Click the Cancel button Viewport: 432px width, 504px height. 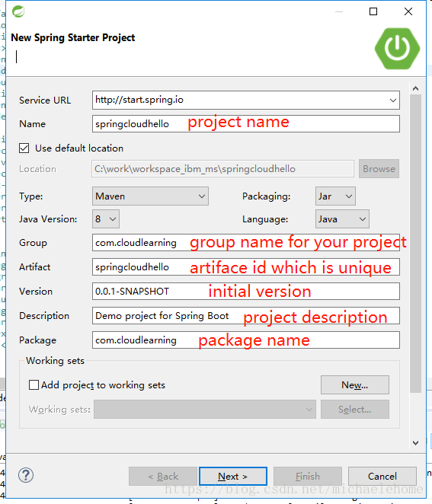(382, 476)
